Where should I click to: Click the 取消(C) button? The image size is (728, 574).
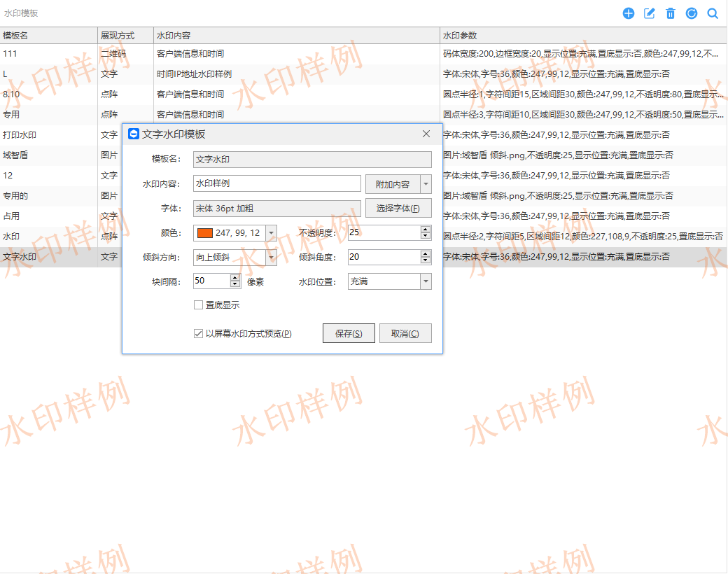[x=405, y=333]
